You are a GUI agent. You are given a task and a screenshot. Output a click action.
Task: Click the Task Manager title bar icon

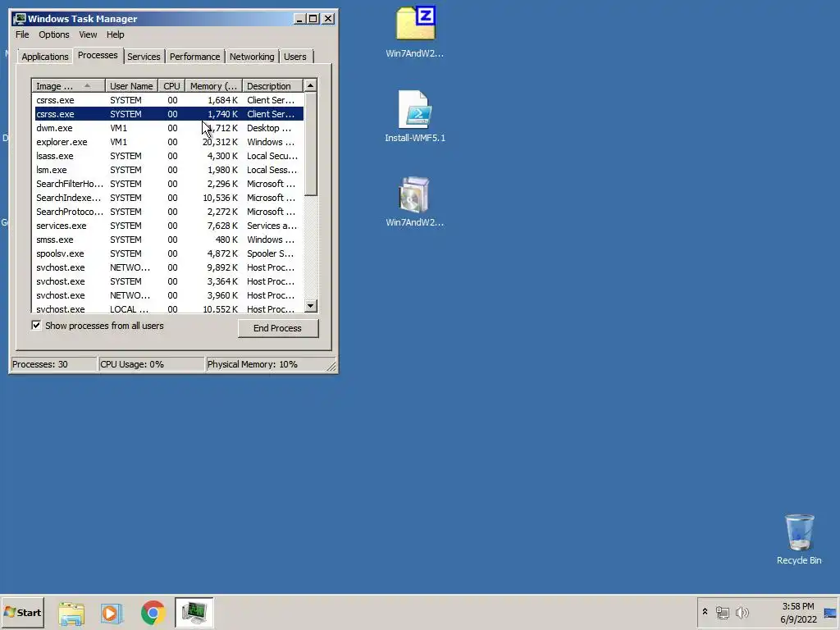tap(20, 19)
